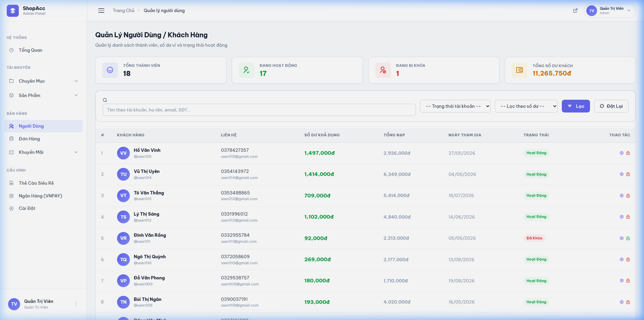
Task: Click the wallet icon in Tổng Số Dư Khách card
Action: (x=520, y=70)
